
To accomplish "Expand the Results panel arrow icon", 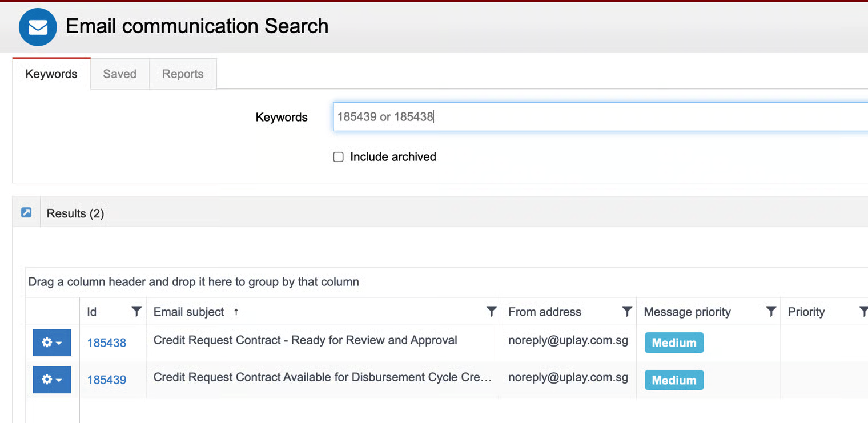I will [26, 213].
